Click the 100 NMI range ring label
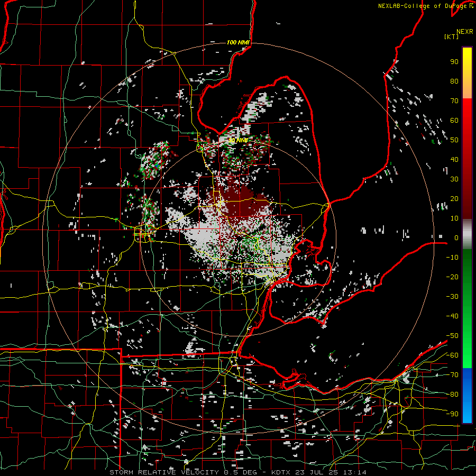Viewport: 476px width, 476px height. [238, 42]
